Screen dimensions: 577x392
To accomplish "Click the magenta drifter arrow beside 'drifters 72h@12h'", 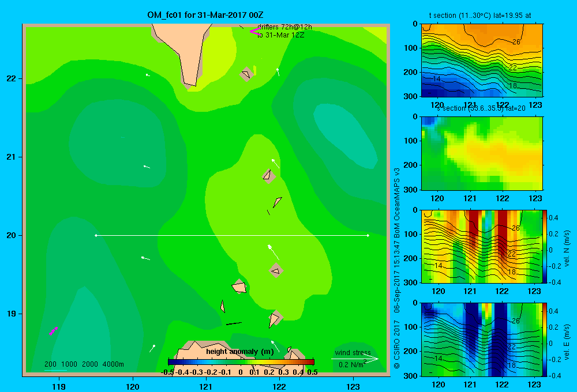I will click(255, 32).
